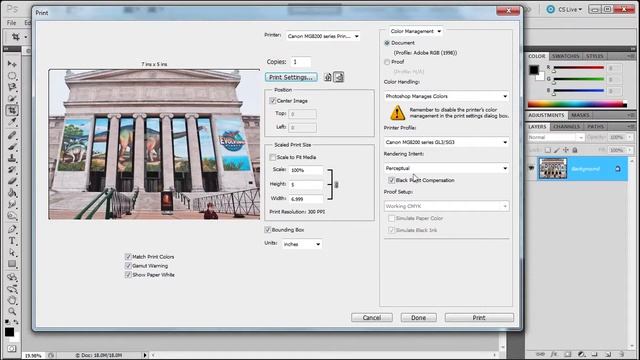Screen dimensions: 640x360
Task: Click the foreground color swatch in Color panel
Action: point(533,70)
